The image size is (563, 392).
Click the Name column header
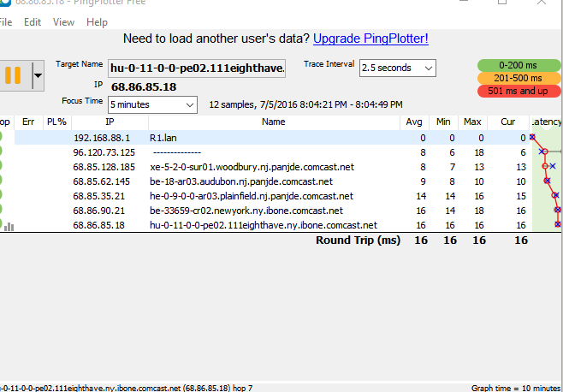[274, 122]
